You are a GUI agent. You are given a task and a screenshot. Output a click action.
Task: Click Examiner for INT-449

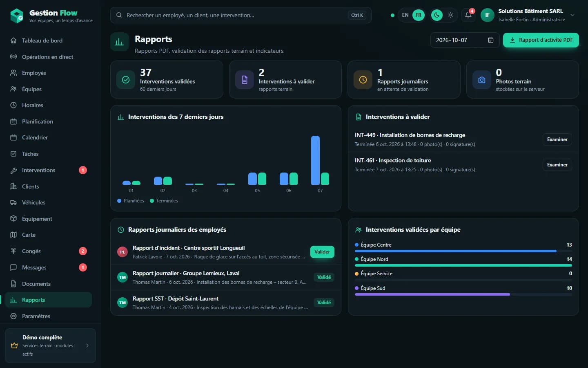tap(557, 139)
